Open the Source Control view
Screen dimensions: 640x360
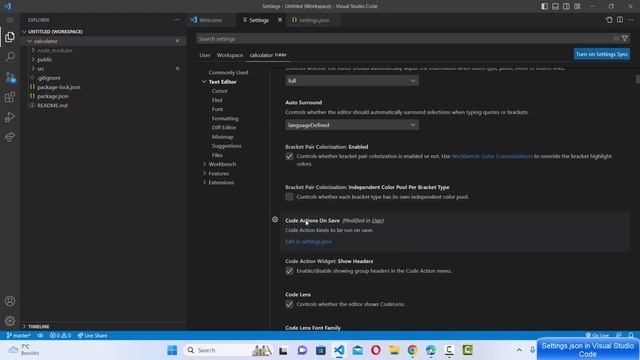point(10,77)
